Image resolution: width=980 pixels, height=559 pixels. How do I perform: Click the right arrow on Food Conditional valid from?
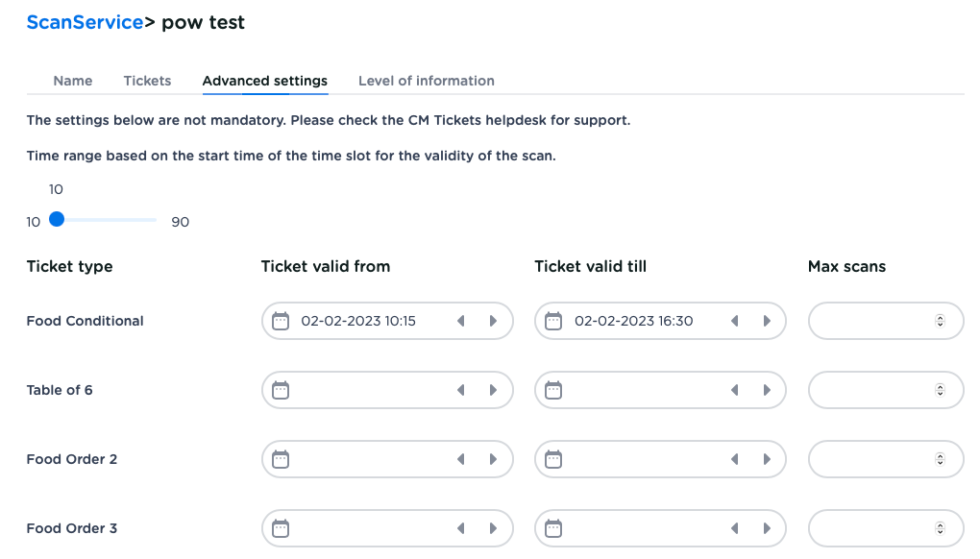492,321
